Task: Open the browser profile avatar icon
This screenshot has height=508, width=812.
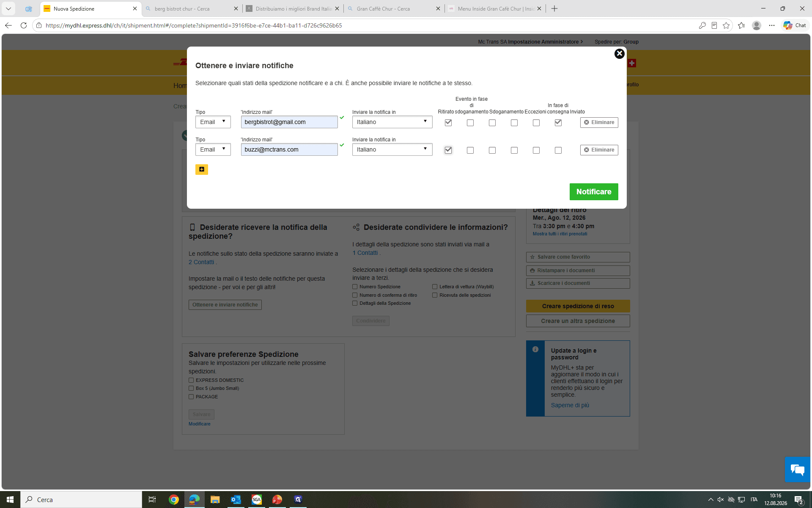Action: click(x=757, y=25)
